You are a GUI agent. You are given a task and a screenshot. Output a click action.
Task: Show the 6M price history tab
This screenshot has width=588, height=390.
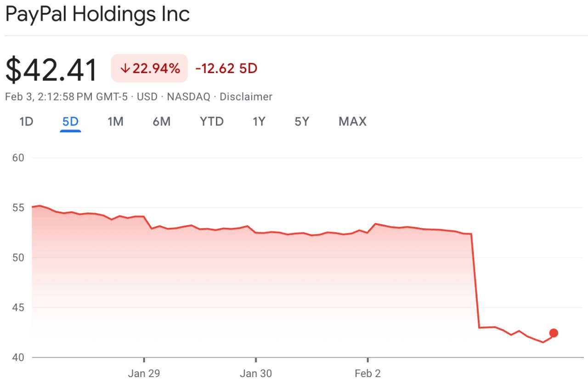(x=161, y=122)
